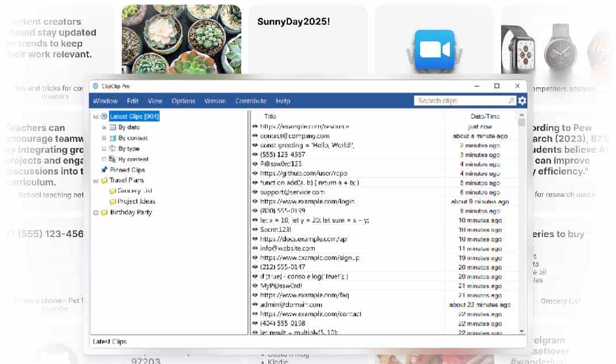The height and width of the screenshot is (364, 616).
Task: Open the Window menu
Action: point(105,101)
